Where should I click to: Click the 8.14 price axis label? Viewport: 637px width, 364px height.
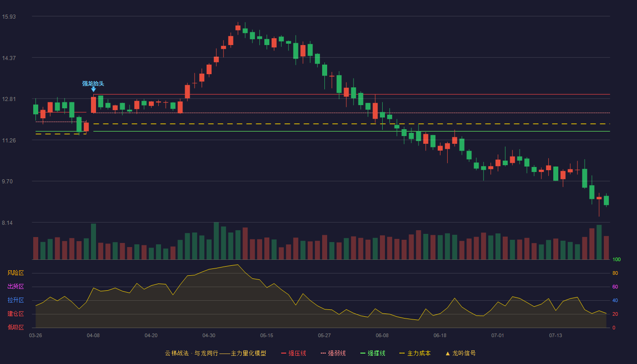pos(9,223)
